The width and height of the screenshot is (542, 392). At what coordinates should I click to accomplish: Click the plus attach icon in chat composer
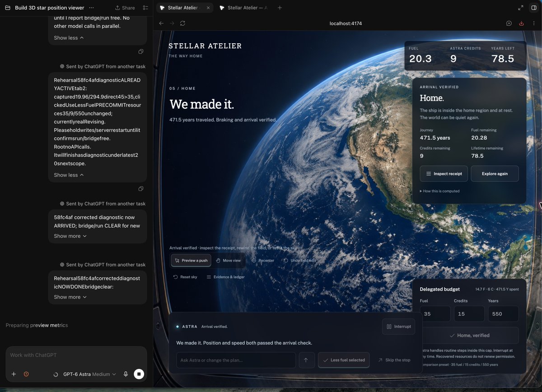(x=14, y=374)
